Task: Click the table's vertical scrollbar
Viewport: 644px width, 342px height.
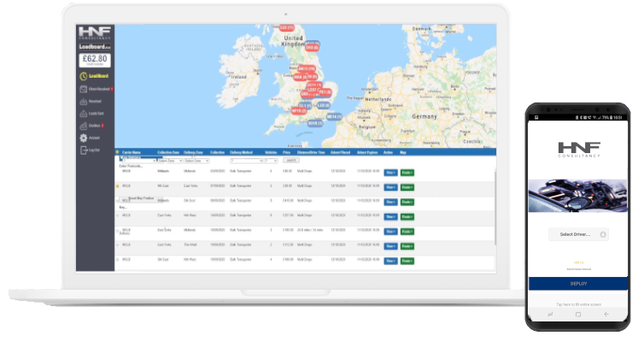Action: click(495, 208)
